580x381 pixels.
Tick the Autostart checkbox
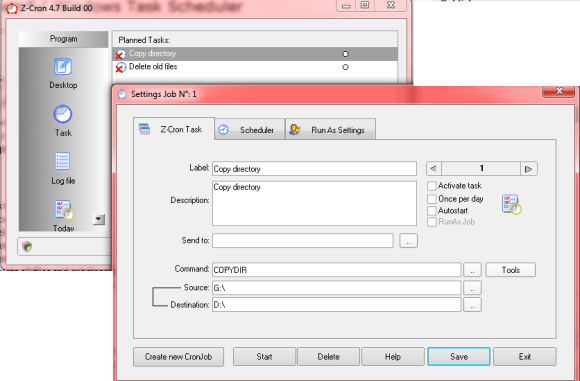pyautogui.click(x=432, y=211)
